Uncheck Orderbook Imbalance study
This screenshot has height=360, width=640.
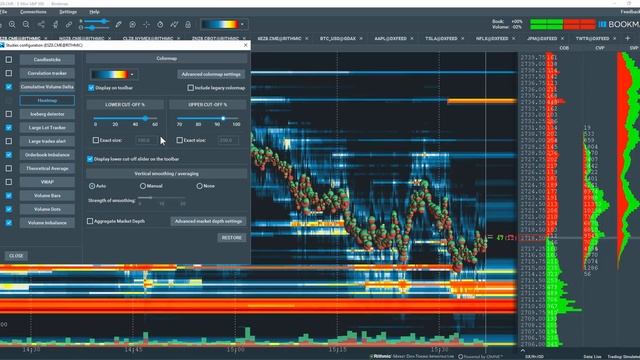[9, 155]
